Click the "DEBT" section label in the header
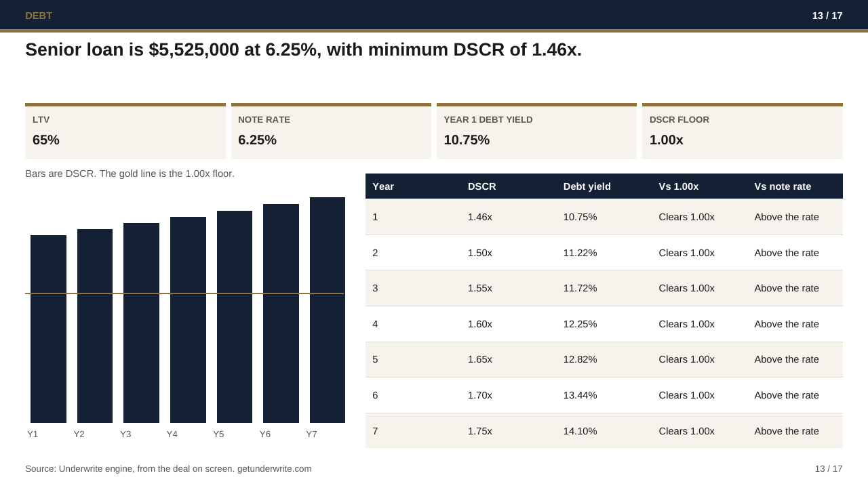The width and height of the screenshot is (868, 488). coord(39,16)
